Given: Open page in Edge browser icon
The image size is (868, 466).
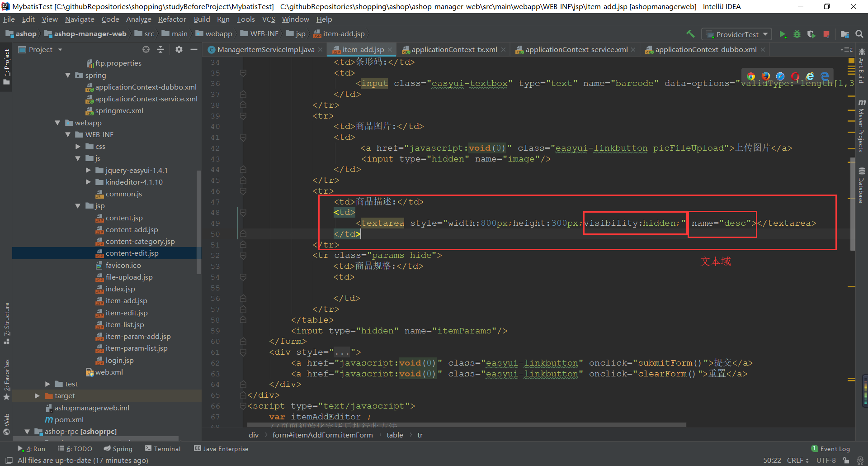Looking at the screenshot, I should [825, 76].
